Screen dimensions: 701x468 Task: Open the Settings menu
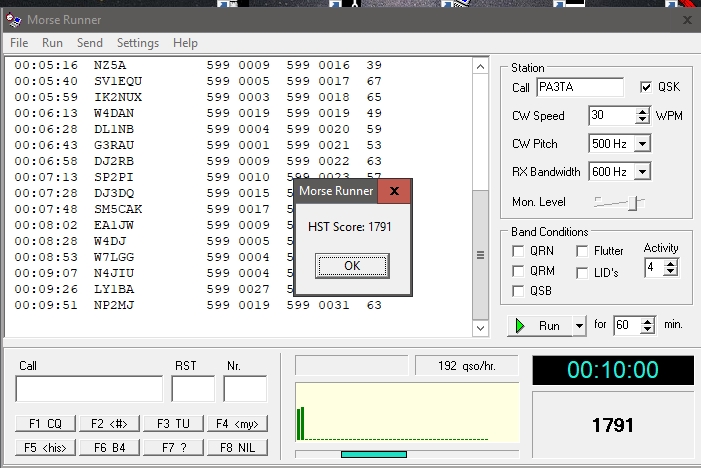[138, 43]
